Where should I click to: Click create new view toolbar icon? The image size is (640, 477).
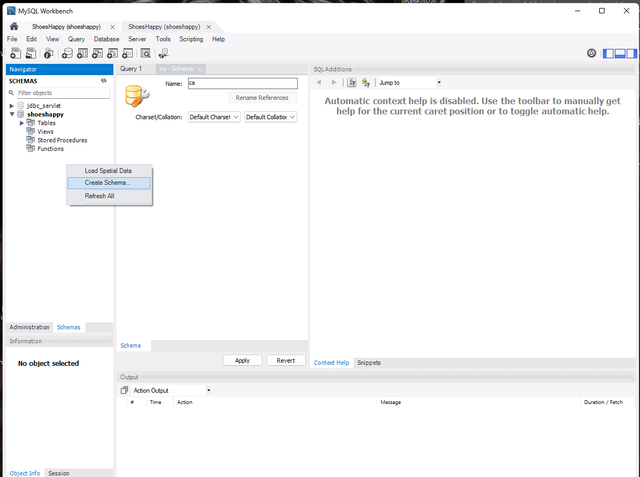(x=98, y=53)
